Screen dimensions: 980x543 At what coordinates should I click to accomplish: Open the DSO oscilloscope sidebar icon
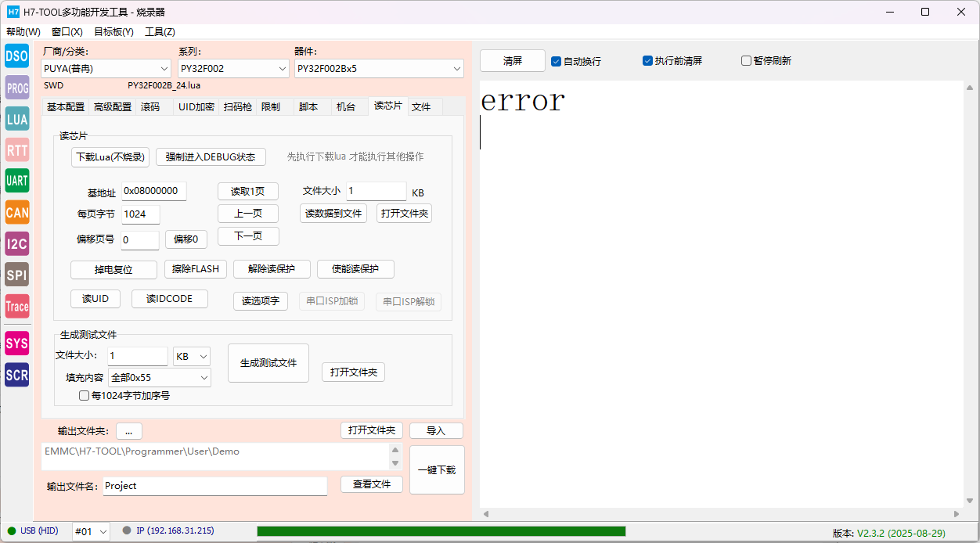pos(16,56)
